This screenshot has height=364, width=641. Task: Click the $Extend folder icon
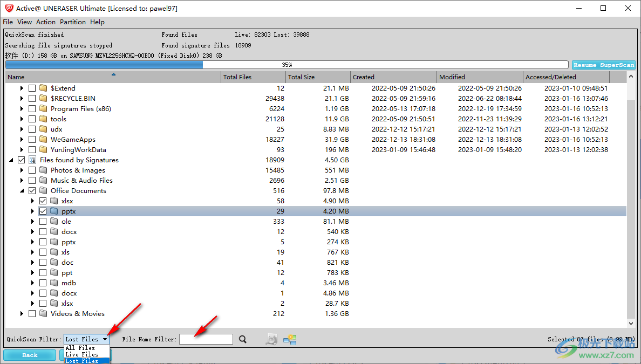coord(43,88)
